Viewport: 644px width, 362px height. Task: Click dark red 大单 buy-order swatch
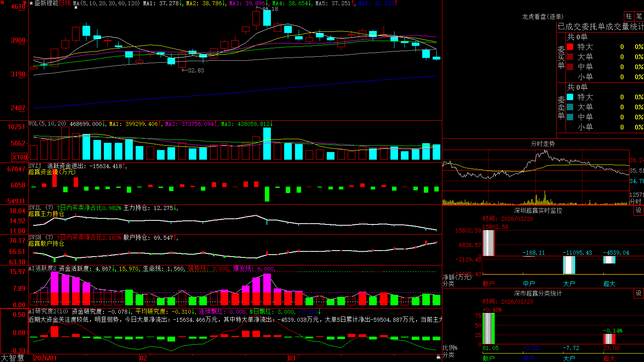[x=570, y=57]
